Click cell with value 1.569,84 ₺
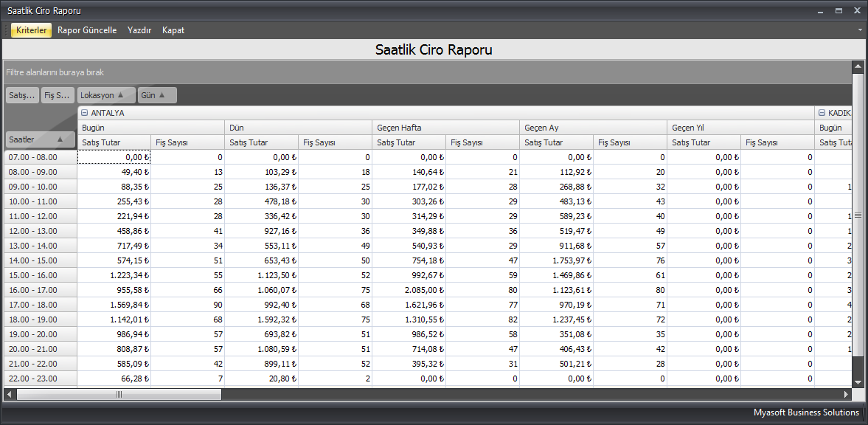868x425 pixels. point(114,305)
